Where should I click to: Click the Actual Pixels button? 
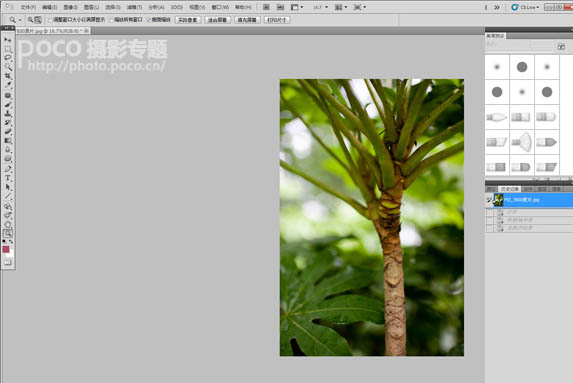coord(188,20)
